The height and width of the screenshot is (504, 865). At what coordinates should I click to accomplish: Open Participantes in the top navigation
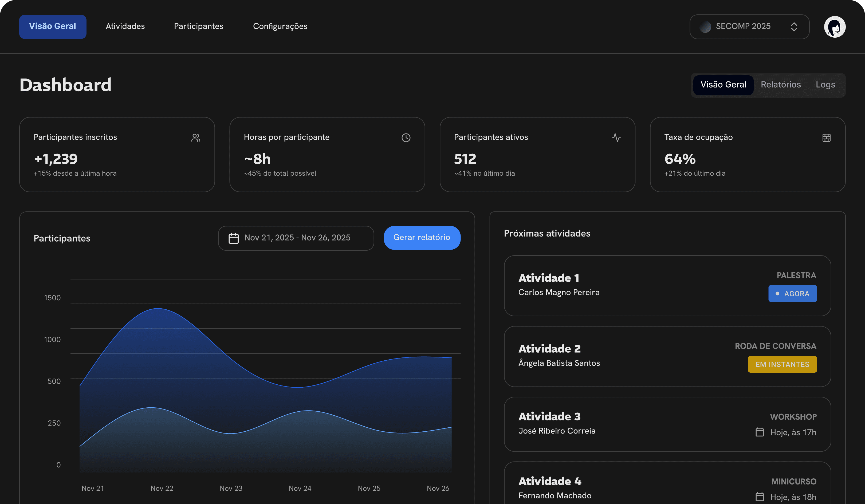[x=198, y=26]
